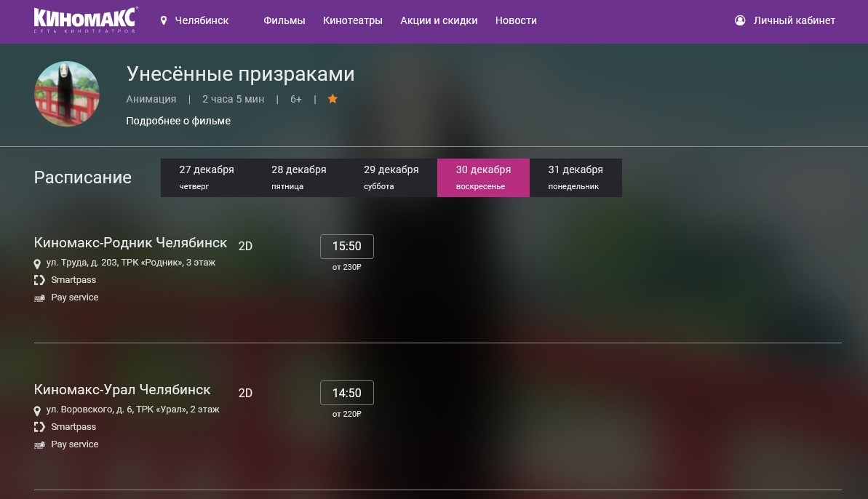The image size is (868, 499).
Task: Click the 2 часа 5 мин duration
Action: tap(233, 99)
